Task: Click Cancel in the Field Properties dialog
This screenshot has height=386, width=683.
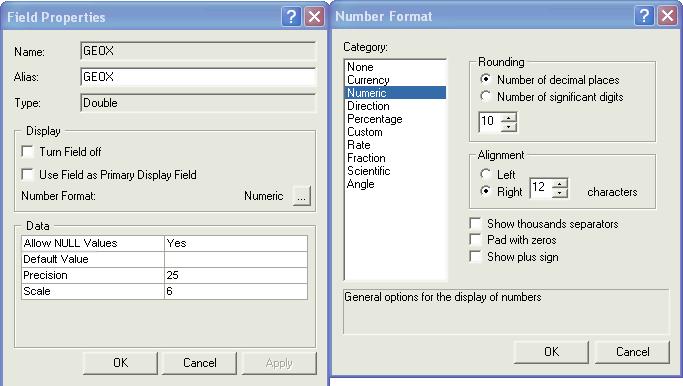Action: 199,363
